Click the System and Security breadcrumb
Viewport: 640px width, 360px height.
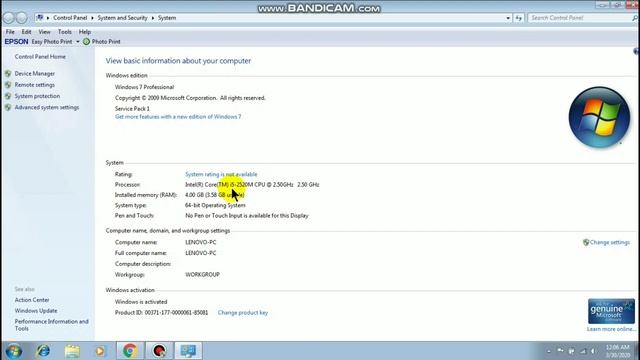(x=122, y=18)
